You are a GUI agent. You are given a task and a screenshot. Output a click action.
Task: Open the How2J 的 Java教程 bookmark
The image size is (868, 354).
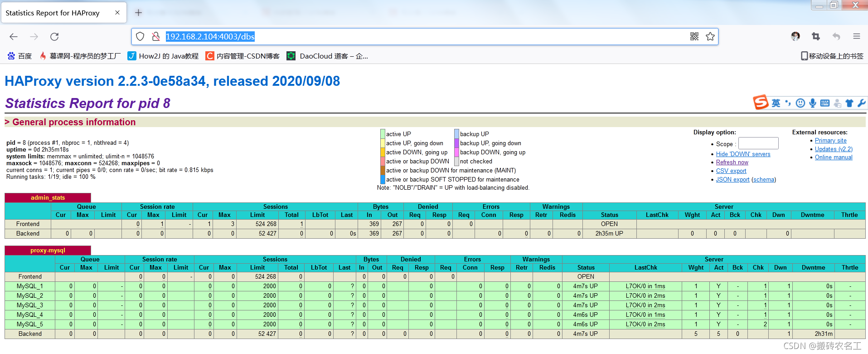[163, 56]
